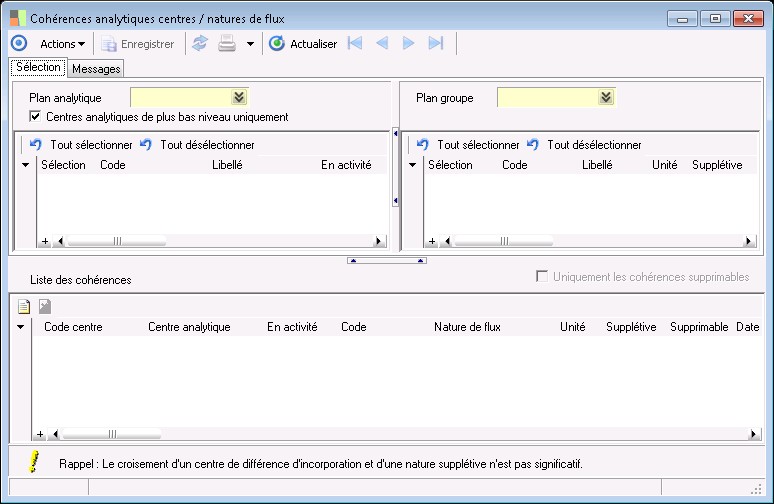Click Tout désélectionner in analytic centres panel

(x=197, y=145)
